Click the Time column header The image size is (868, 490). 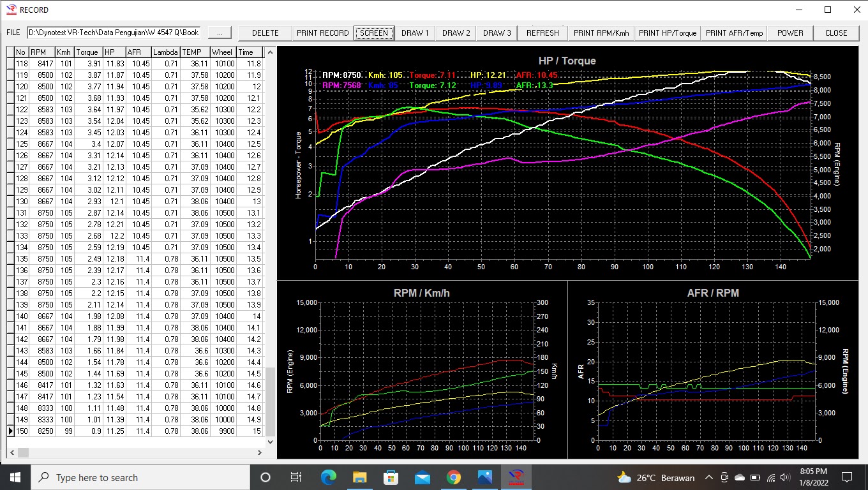click(x=249, y=52)
